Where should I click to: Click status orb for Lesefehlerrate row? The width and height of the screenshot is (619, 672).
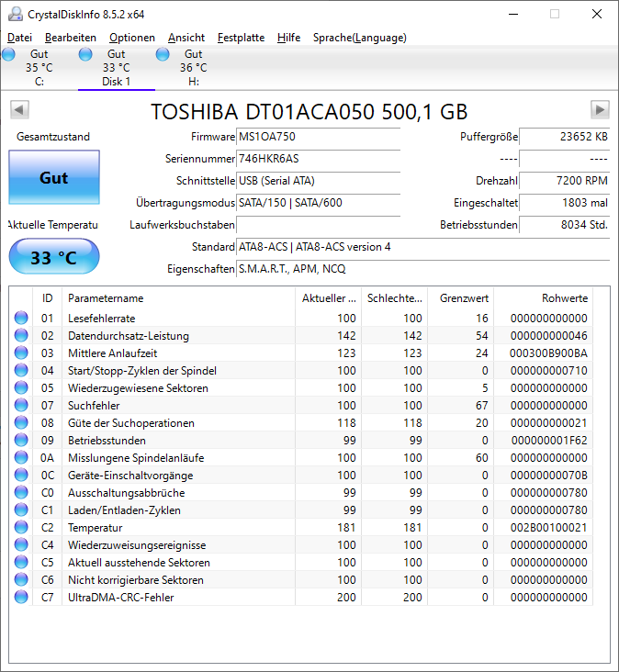coord(21,318)
